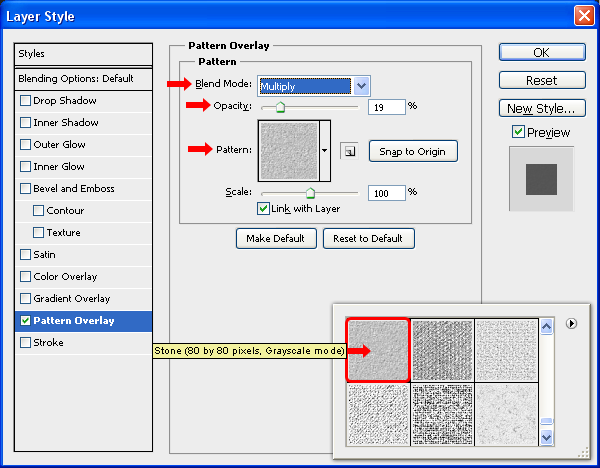Choose the woven pattern in top middle
The height and width of the screenshot is (468, 600).
click(442, 349)
